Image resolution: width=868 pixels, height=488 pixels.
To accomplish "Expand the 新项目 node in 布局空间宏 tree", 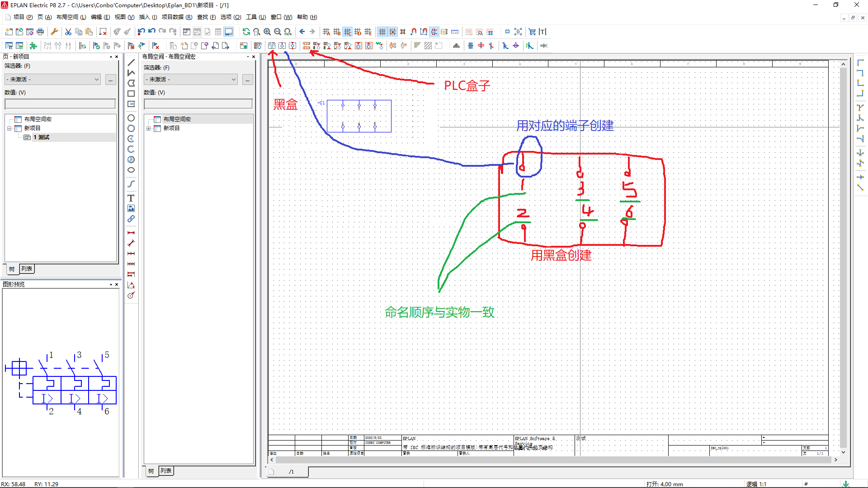I will pyautogui.click(x=148, y=128).
